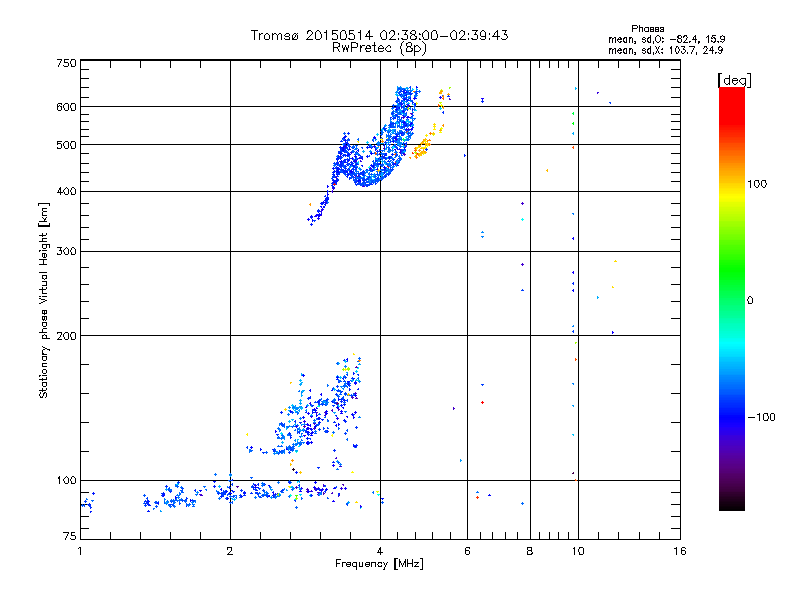Click y-axis tick label '600'
800x600 pixels.
tap(66, 107)
